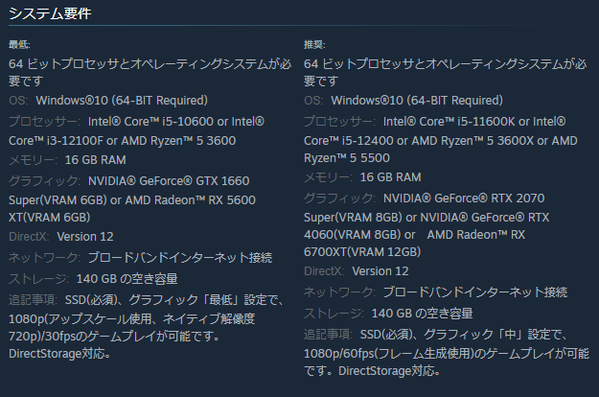599x397 pixels.
Task: Select SSD(必須)、グラフィック「最低」設定で、 text
Action: pos(175,300)
